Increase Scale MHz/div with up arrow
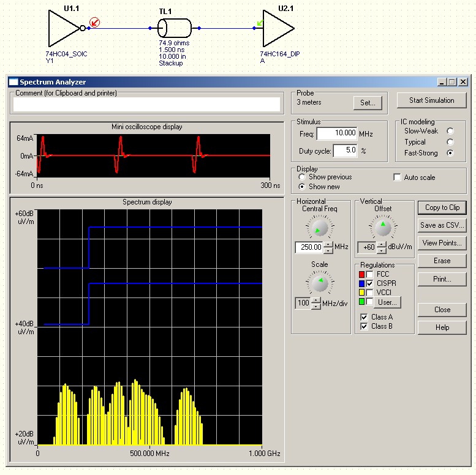The height and width of the screenshot is (475, 476). (x=316, y=300)
